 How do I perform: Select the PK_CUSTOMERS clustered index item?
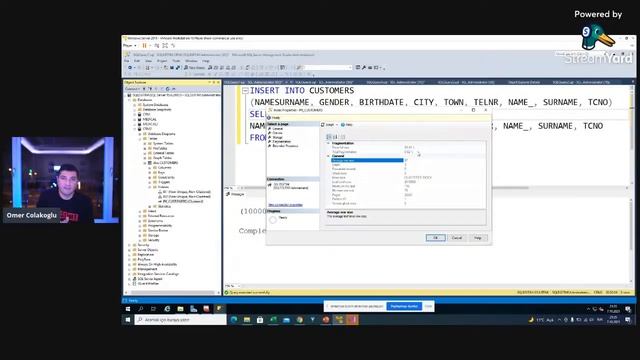182,201
